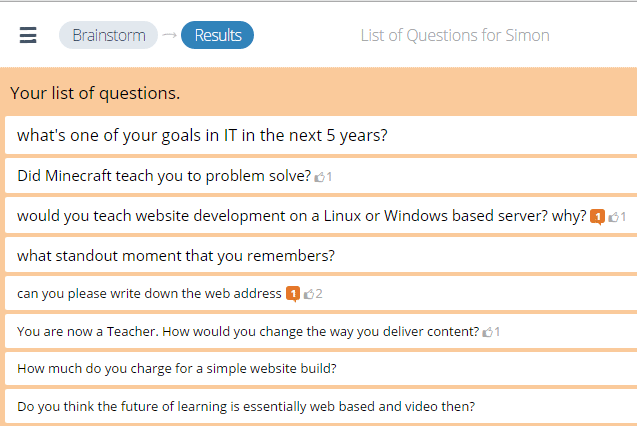The width and height of the screenshot is (637, 426).
Task: Click the Your list of questions heading
Action: (x=95, y=93)
